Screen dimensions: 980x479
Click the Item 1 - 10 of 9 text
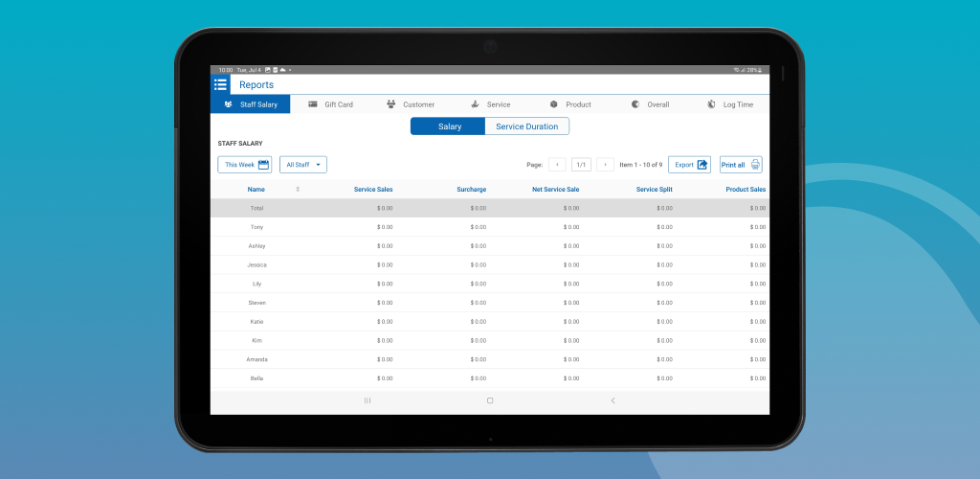pos(640,165)
